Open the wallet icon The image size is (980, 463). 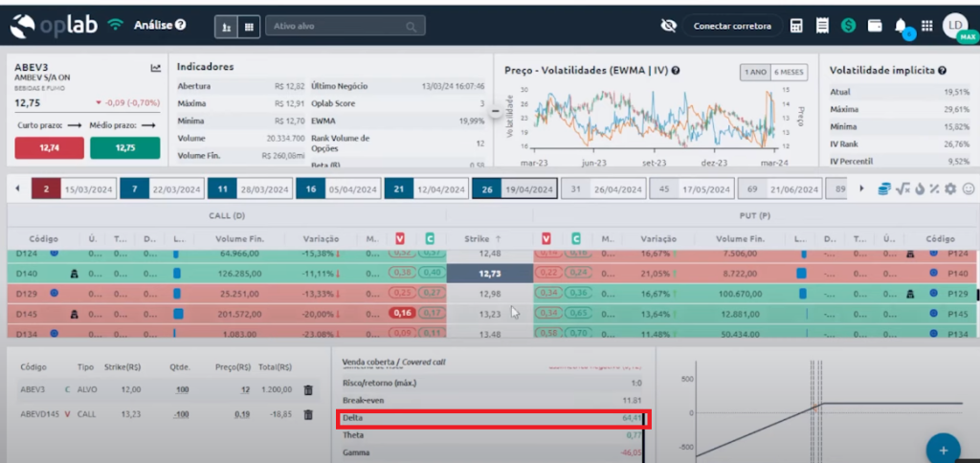874,26
